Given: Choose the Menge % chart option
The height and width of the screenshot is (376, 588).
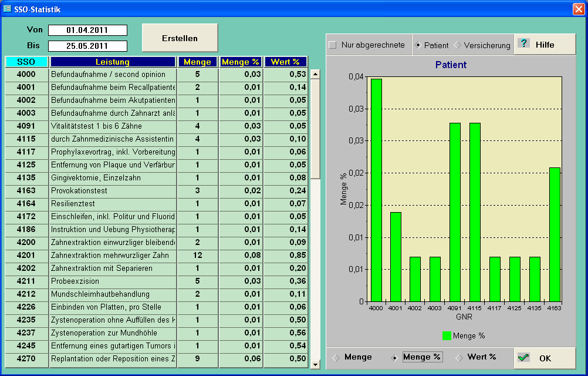Looking at the screenshot, I should [x=395, y=357].
